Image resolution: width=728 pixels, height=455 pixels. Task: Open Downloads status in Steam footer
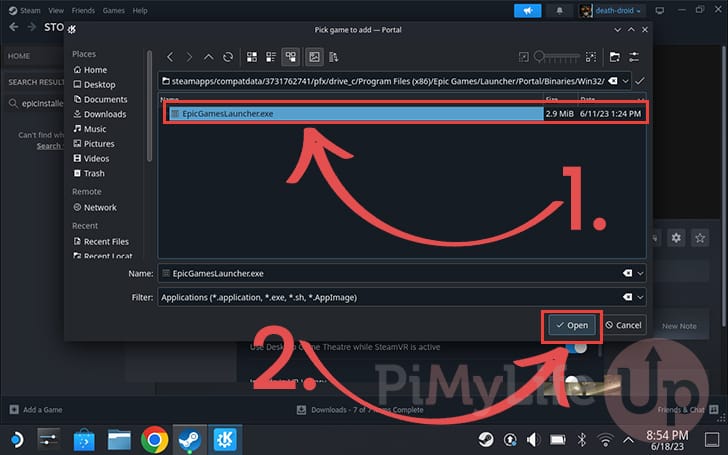pyautogui.click(x=360, y=410)
